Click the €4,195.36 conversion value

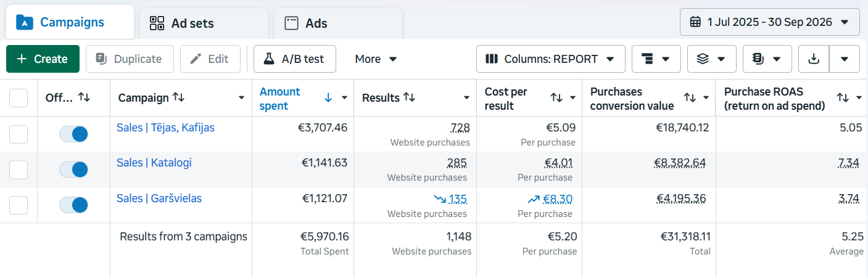tap(680, 199)
